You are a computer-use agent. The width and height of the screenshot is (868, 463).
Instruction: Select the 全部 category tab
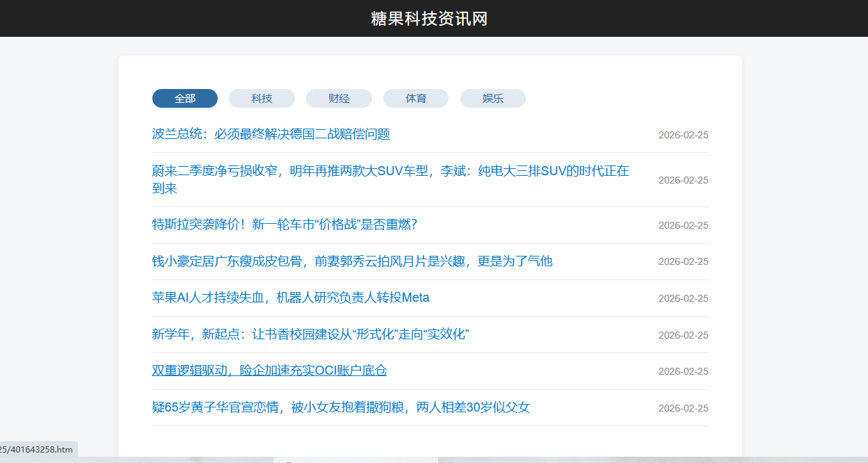185,99
